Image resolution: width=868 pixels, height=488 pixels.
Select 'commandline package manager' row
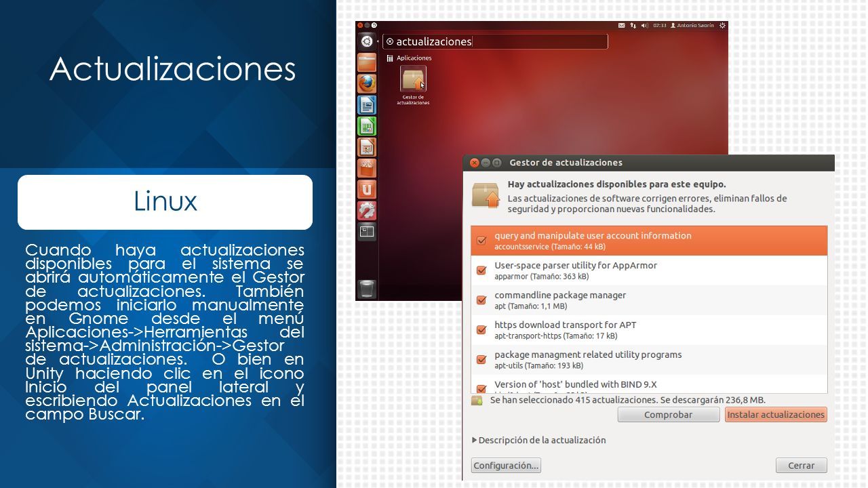(649, 300)
